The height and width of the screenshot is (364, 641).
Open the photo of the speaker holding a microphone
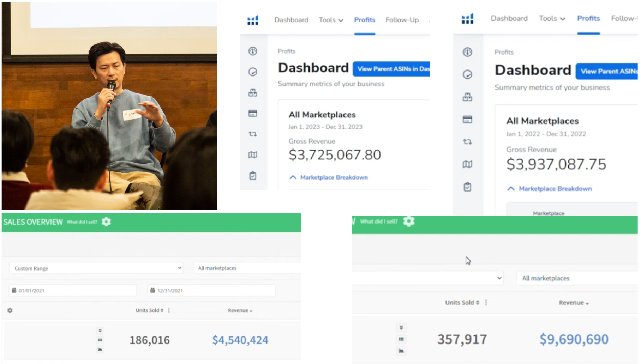click(109, 106)
